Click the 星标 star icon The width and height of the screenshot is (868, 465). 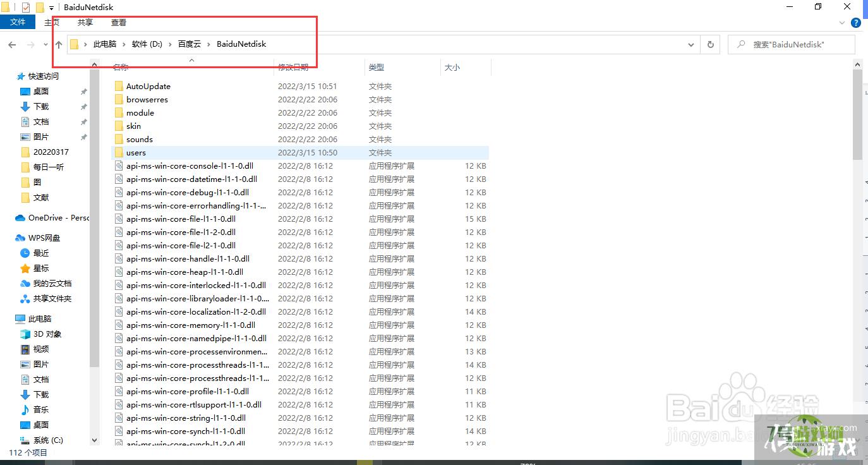tap(25, 269)
